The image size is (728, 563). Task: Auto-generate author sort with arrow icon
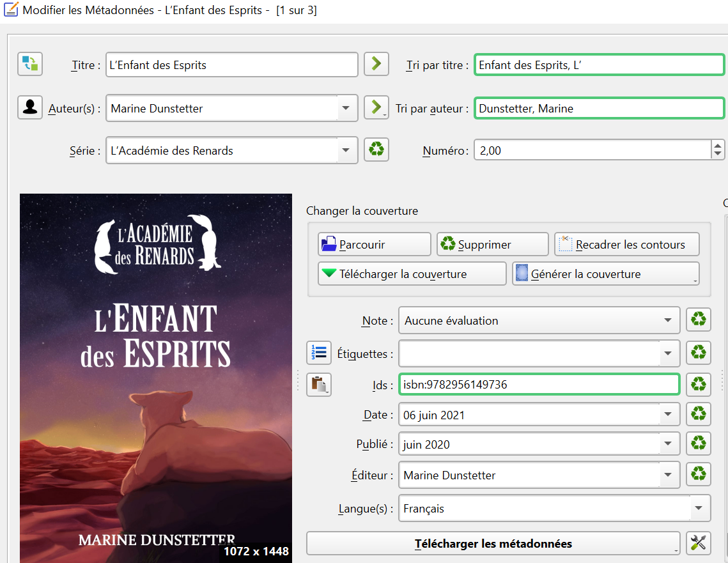click(x=376, y=107)
